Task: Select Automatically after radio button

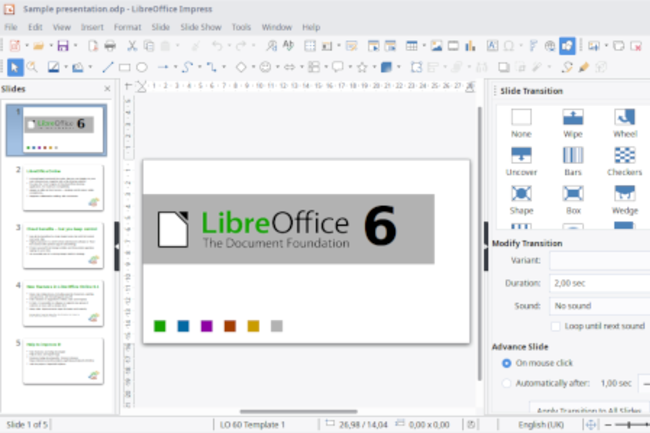Action: [507, 383]
